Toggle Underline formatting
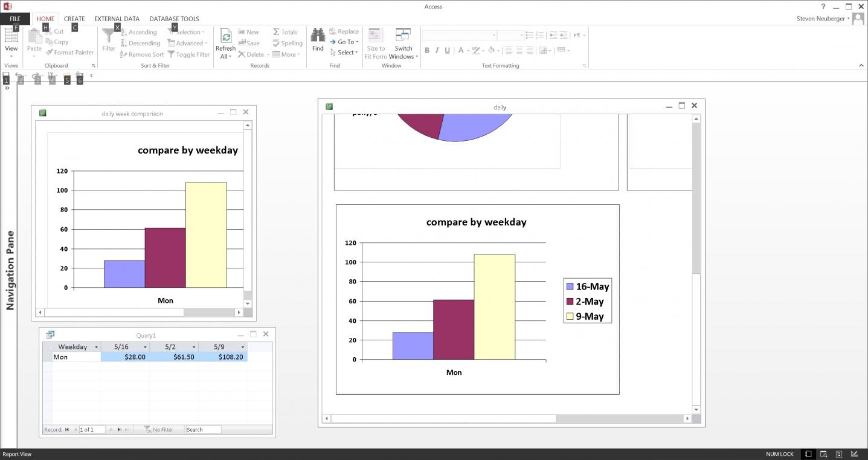868x460 pixels. tap(448, 50)
